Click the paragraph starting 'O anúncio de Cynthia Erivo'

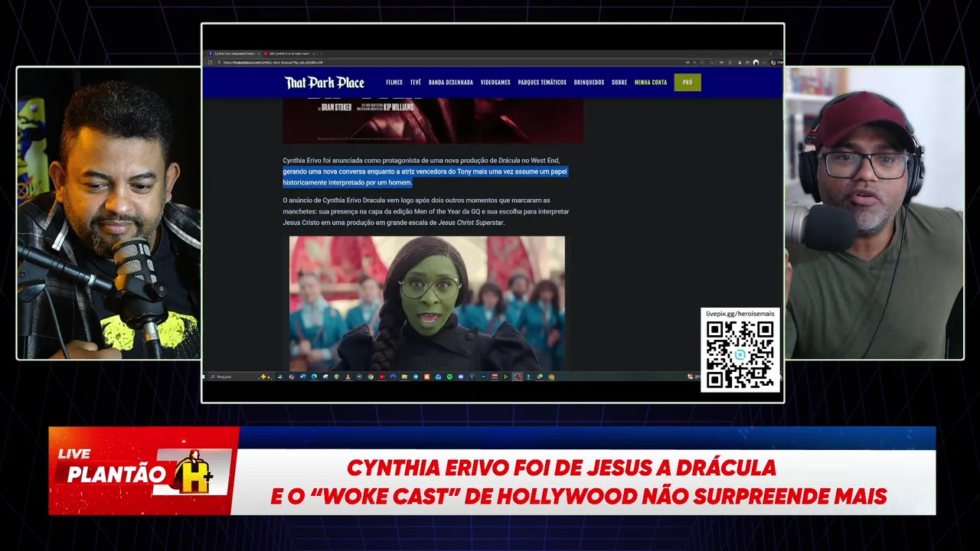[426, 211]
